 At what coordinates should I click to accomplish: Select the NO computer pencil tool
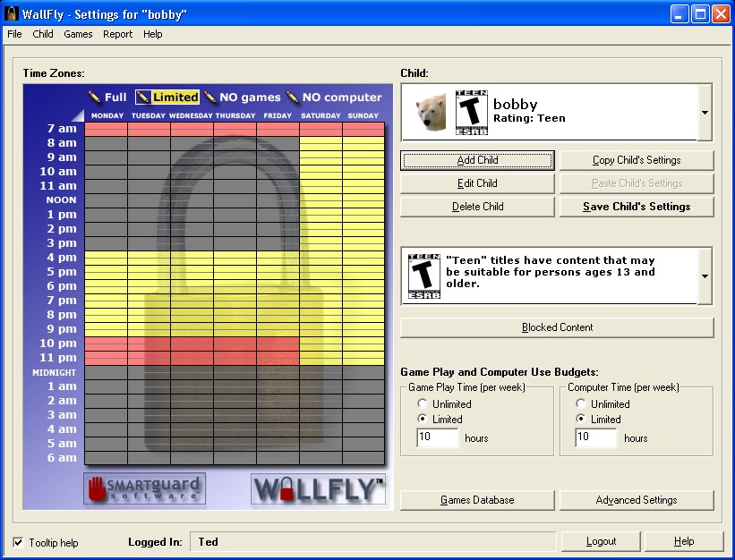334,97
